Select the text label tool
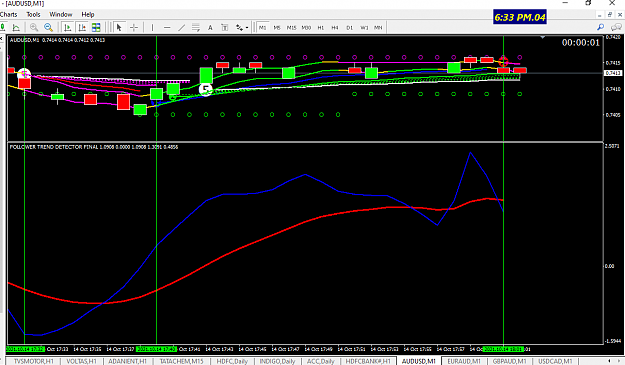 [225, 27]
